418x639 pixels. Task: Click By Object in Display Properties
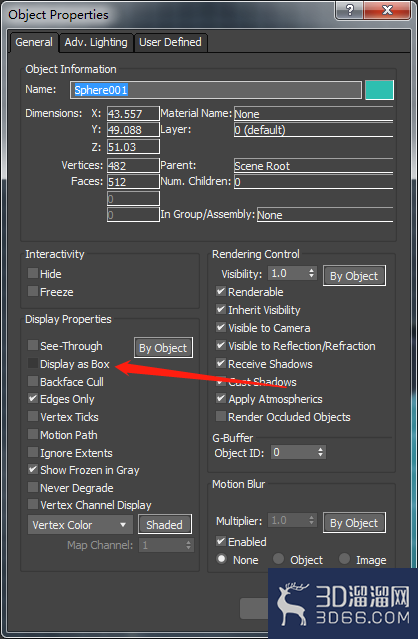163,348
